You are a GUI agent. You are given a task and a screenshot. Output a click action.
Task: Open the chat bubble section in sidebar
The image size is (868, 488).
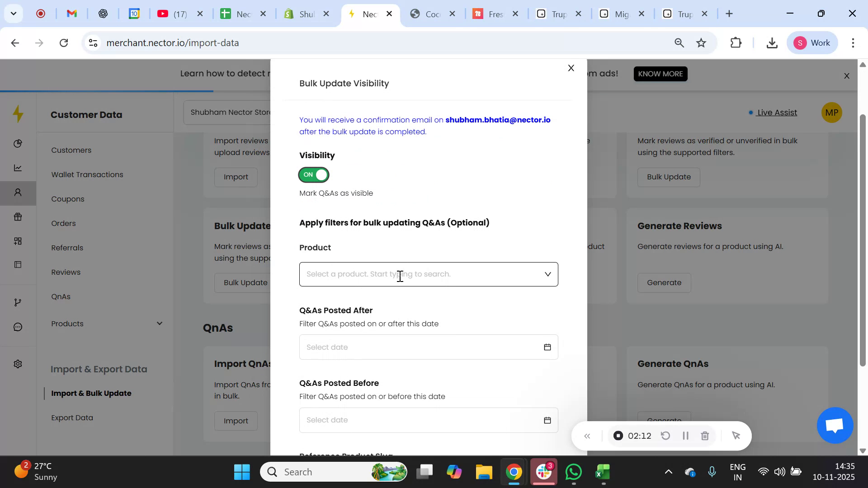[18, 327]
